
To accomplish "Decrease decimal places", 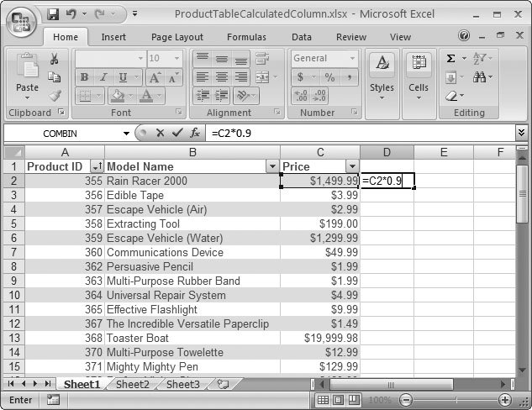I will 319,96.
